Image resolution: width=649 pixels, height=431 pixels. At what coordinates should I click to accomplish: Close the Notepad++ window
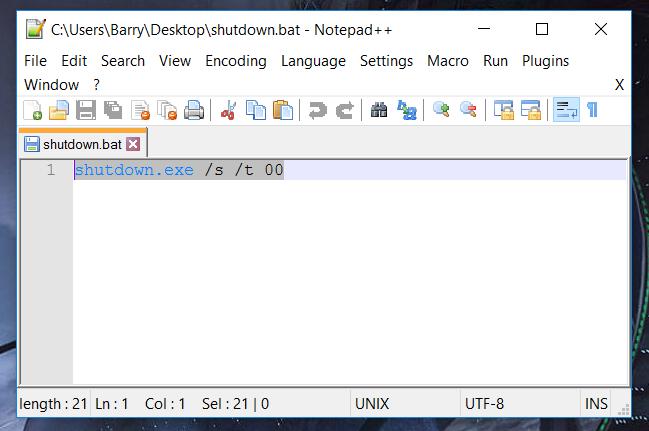tap(601, 29)
